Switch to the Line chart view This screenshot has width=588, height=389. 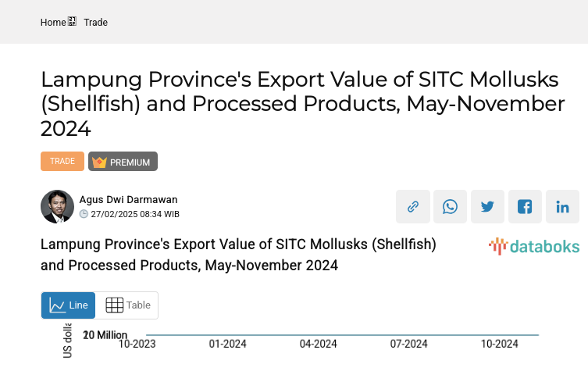[69, 305]
